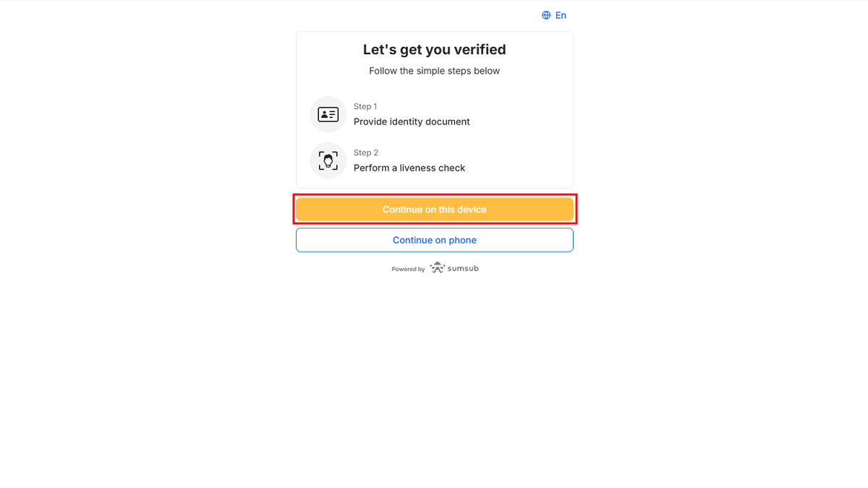Open the sumsub wordmark link
The image size is (868, 488).
(463, 268)
